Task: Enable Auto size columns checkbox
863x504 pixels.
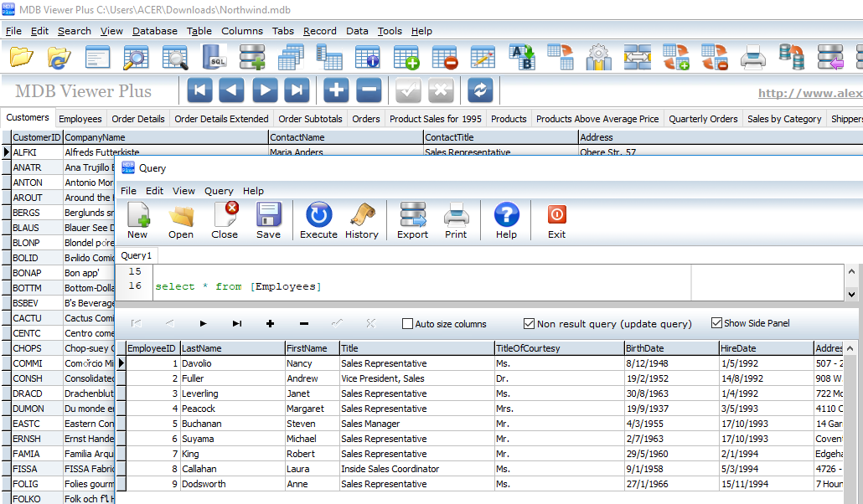Action: (407, 324)
